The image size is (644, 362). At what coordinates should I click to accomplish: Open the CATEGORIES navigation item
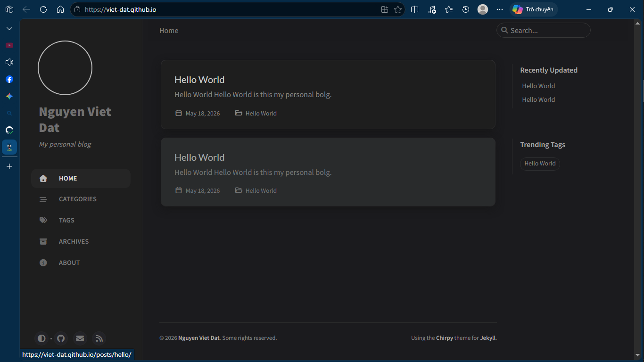coord(81,199)
